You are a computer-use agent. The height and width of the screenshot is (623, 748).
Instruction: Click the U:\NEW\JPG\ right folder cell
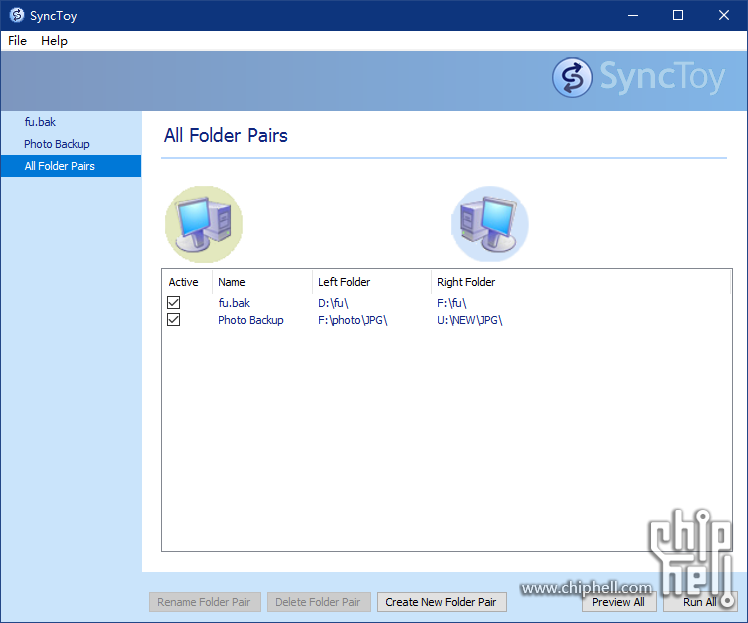[x=470, y=320]
